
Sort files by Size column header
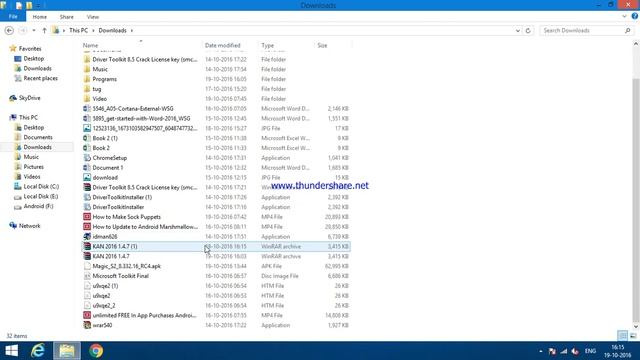[x=333, y=45]
